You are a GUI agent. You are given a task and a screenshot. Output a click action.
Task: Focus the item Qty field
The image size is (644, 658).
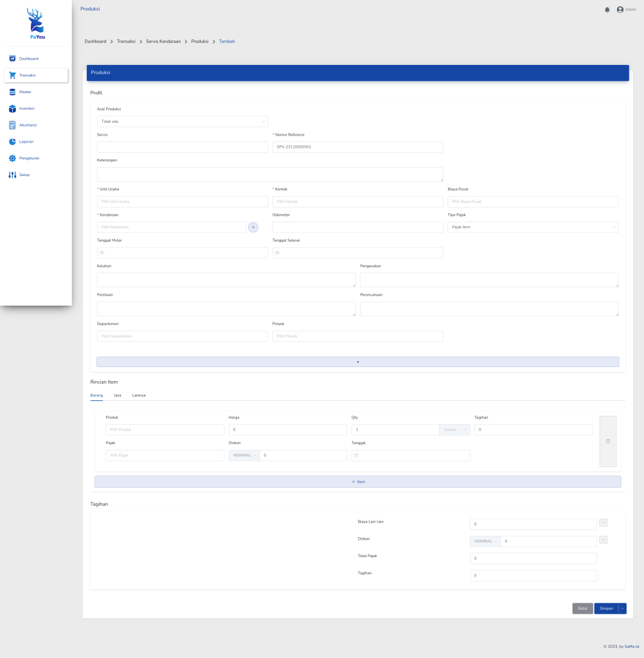click(395, 430)
